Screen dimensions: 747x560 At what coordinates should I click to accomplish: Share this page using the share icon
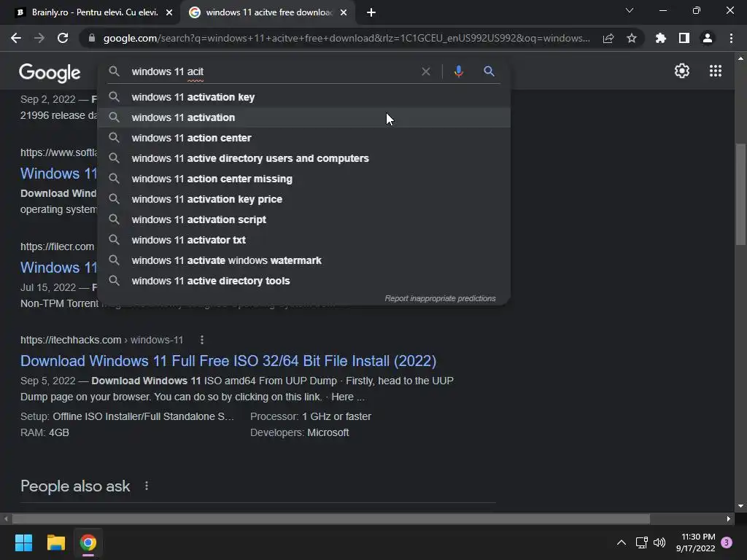click(608, 39)
